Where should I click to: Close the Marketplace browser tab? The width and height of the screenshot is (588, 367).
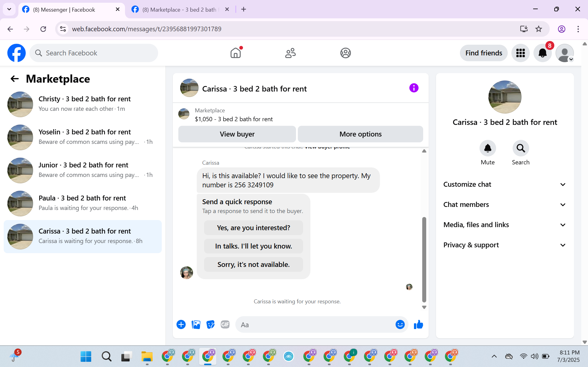227,9
